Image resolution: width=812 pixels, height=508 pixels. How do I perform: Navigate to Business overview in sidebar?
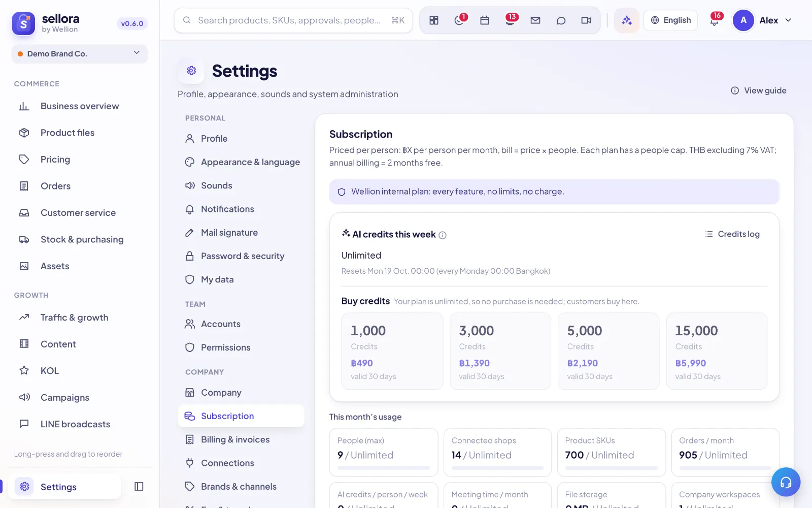pos(80,106)
